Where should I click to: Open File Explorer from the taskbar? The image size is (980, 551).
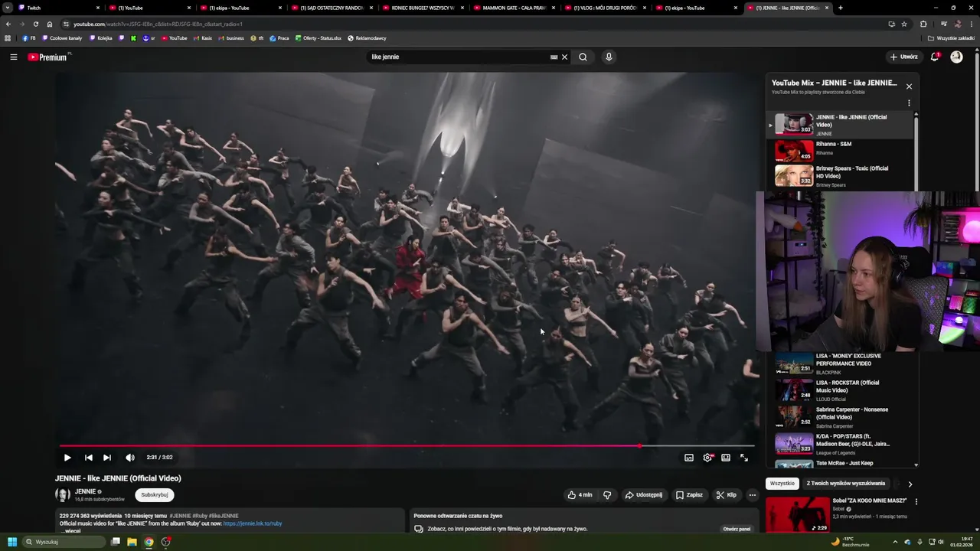click(x=132, y=542)
